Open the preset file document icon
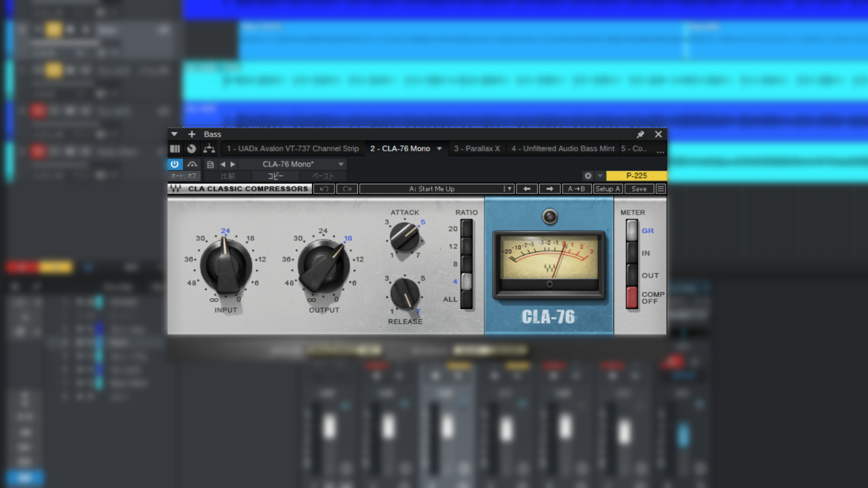 [210, 164]
